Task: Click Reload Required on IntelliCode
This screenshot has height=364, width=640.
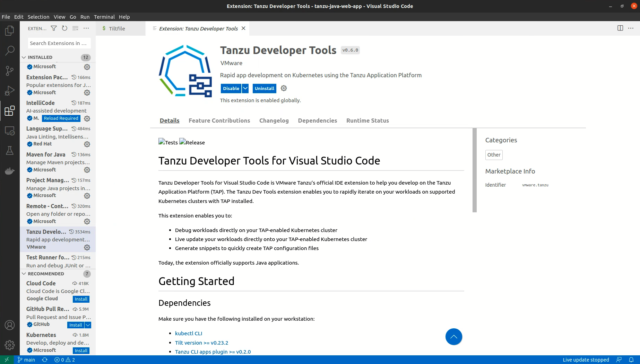Action: [x=61, y=118]
